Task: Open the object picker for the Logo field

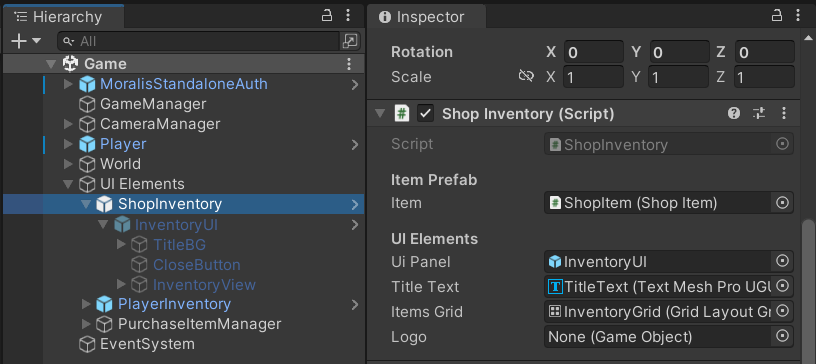Action: [782, 336]
